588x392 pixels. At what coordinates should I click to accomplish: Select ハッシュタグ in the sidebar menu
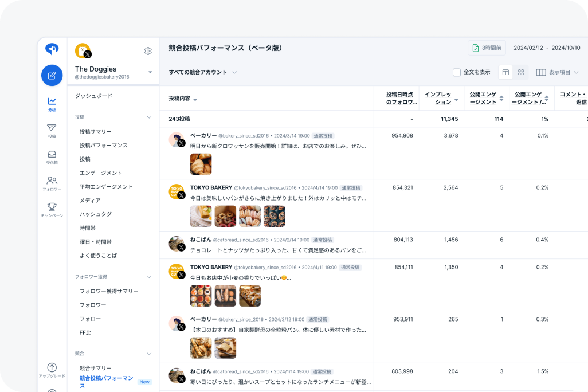[95, 214]
